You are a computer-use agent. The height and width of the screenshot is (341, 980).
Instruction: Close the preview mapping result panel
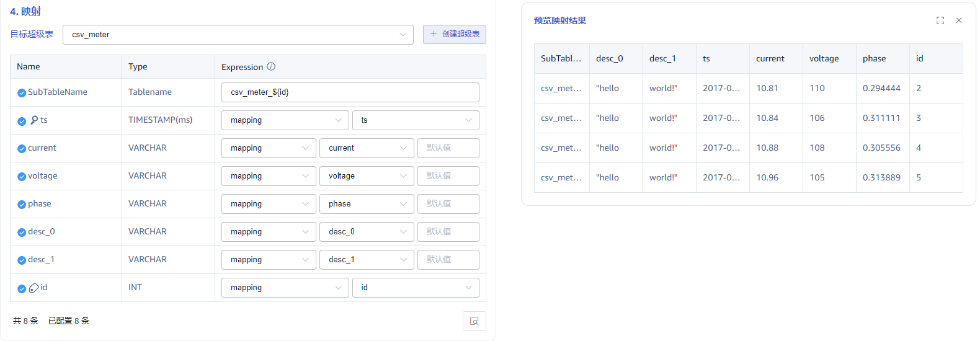point(958,20)
